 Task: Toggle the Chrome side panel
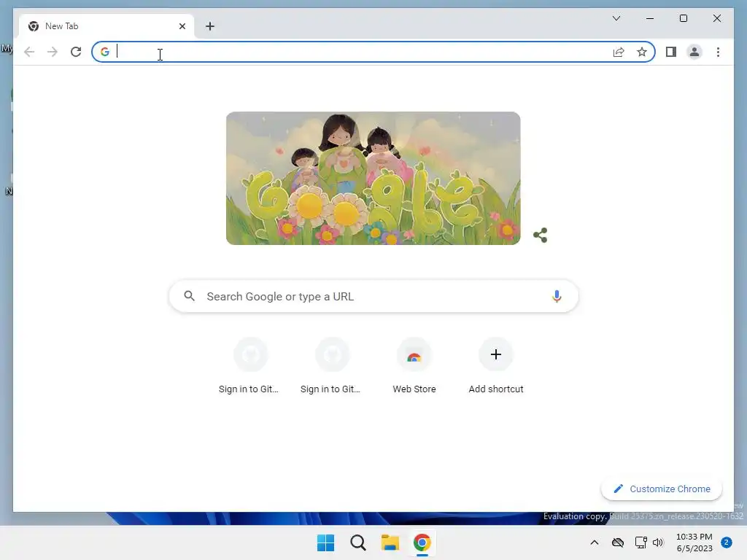click(x=671, y=52)
